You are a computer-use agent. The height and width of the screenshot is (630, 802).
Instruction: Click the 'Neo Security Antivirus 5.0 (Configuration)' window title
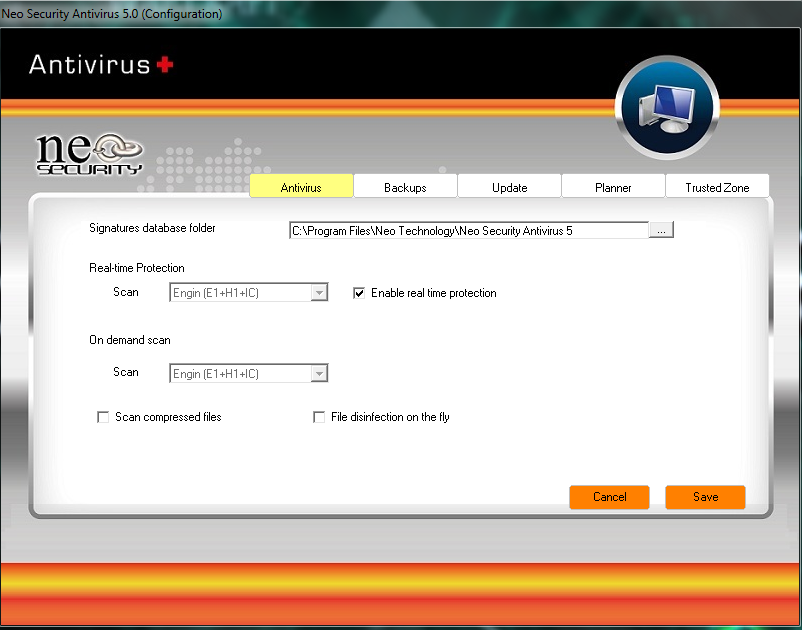[112, 14]
